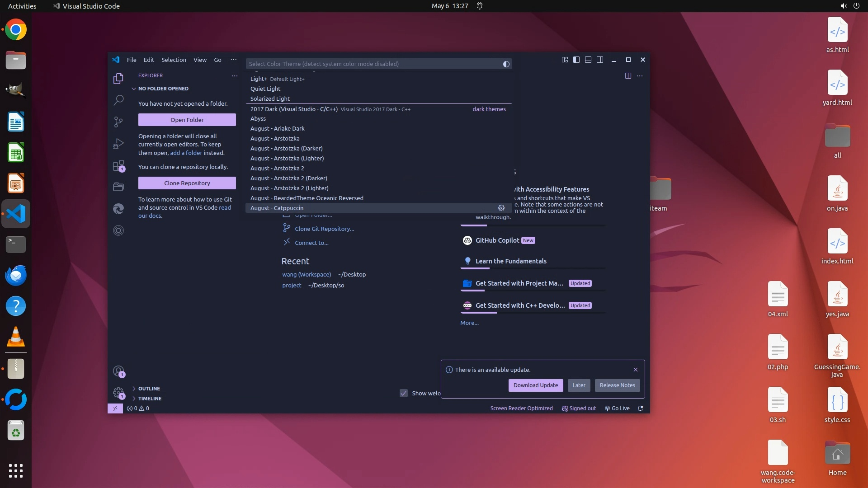
Task: Open Extensions view icon
Action: pos(118,166)
